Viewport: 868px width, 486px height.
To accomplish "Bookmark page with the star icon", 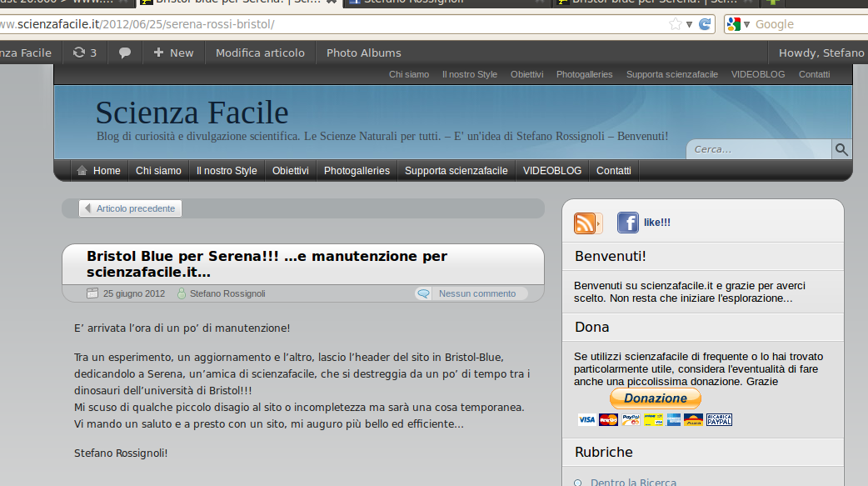I will pyautogui.click(x=676, y=24).
